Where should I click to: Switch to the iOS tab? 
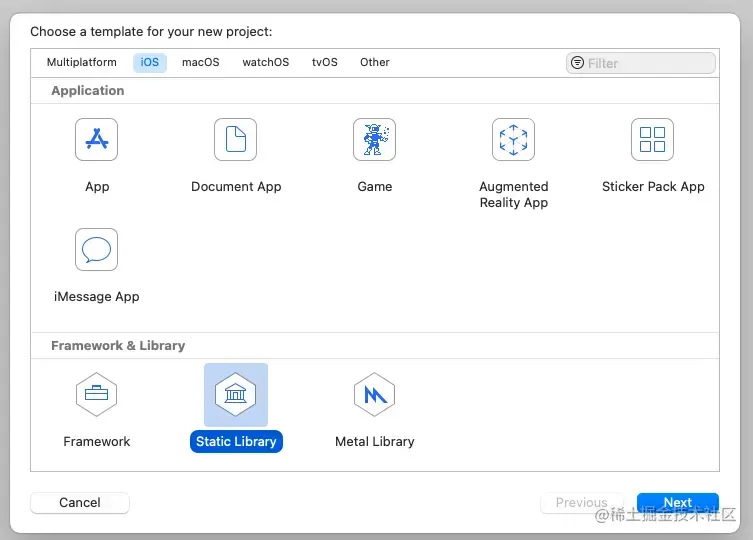150,62
